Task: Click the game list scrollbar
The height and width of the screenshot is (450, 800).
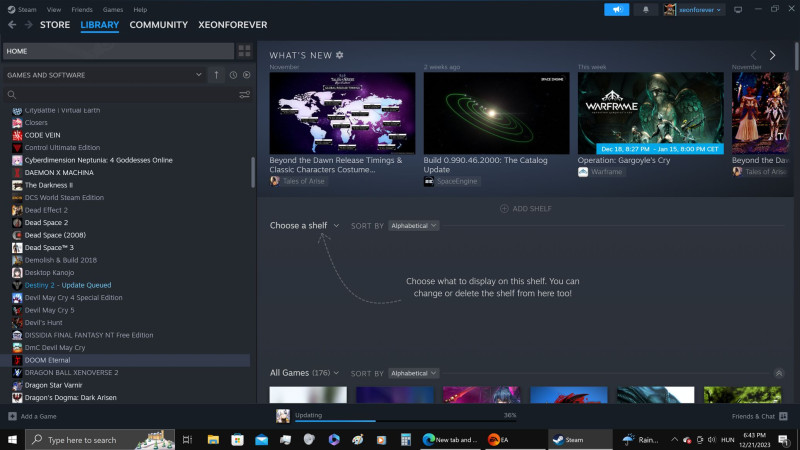Action: click(253, 172)
